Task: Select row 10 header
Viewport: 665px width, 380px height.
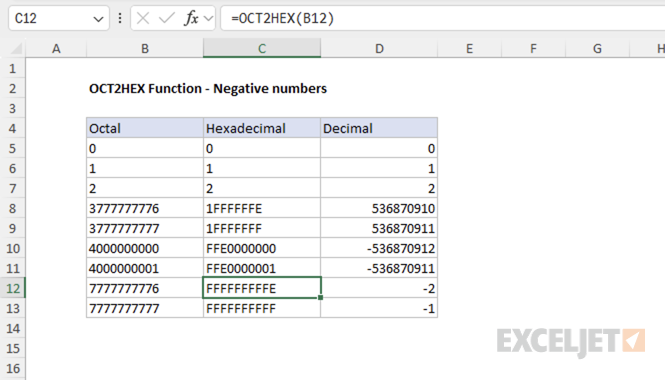Action: [x=13, y=248]
